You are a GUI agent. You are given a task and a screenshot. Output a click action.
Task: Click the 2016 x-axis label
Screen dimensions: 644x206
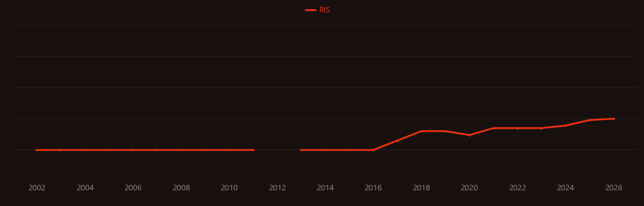[374, 188]
